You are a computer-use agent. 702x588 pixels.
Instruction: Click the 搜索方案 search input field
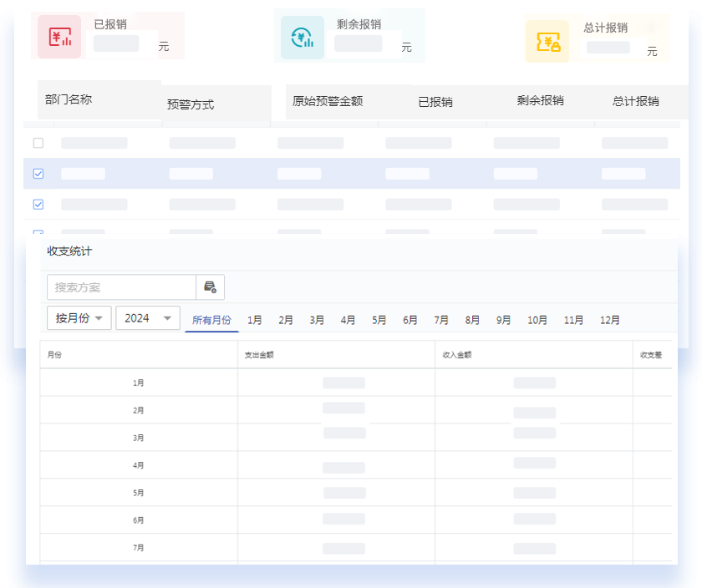click(121, 287)
